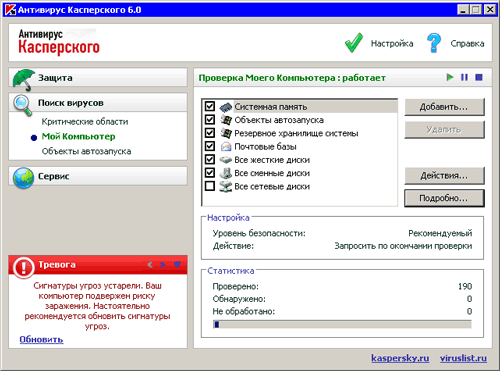Viewport: 500px width, 371px height.
Task: Start the scan with the green play icon
Action: [x=450, y=77]
